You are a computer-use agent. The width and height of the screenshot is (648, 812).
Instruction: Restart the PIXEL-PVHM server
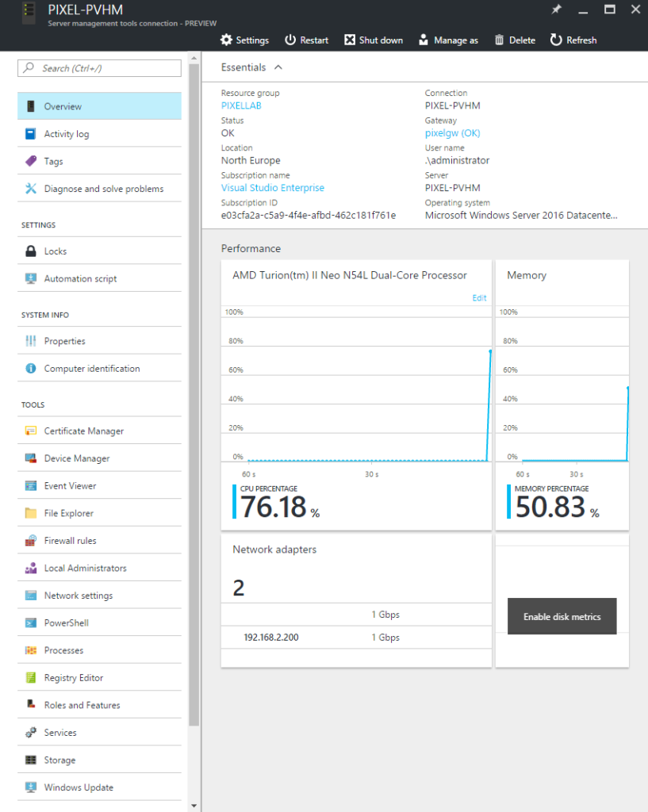(306, 40)
